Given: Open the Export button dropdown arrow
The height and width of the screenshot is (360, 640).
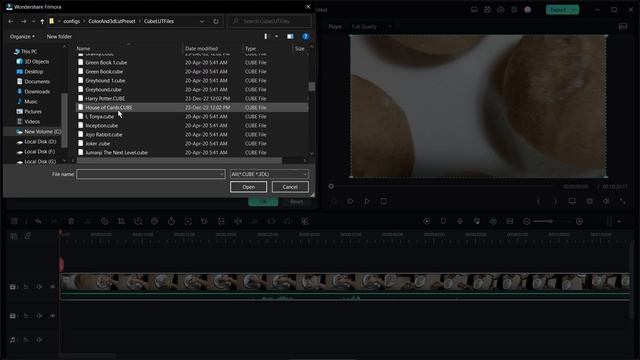Looking at the screenshot, I should (x=573, y=10).
